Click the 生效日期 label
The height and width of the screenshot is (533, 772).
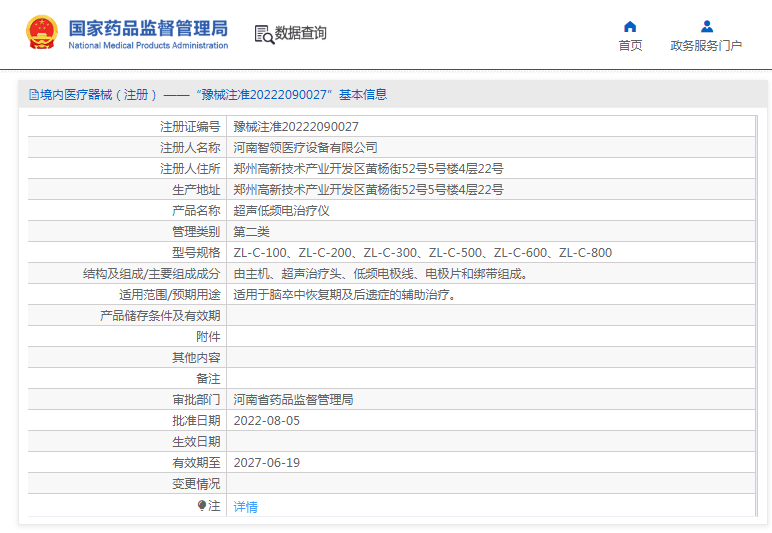click(196, 442)
